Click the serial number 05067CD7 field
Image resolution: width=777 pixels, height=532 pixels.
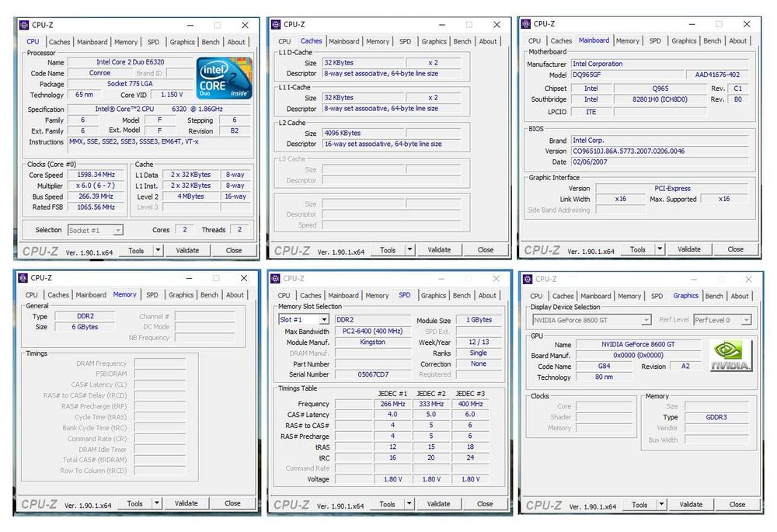[373, 375]
